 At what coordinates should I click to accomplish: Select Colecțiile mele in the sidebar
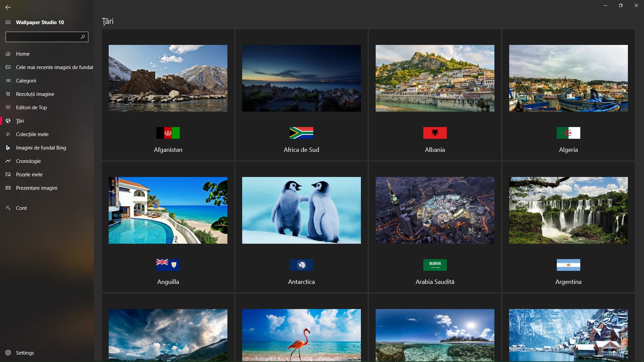[32, 134]
